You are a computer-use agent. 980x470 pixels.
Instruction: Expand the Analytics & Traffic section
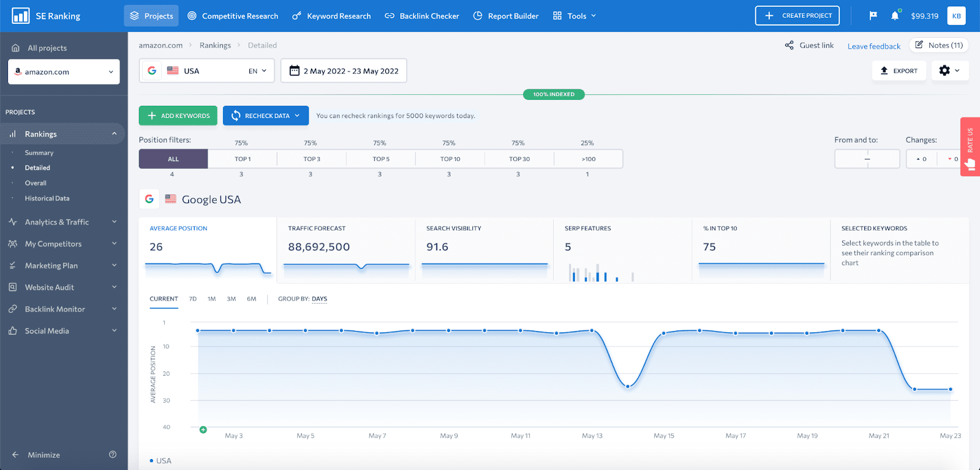(114, 222)
